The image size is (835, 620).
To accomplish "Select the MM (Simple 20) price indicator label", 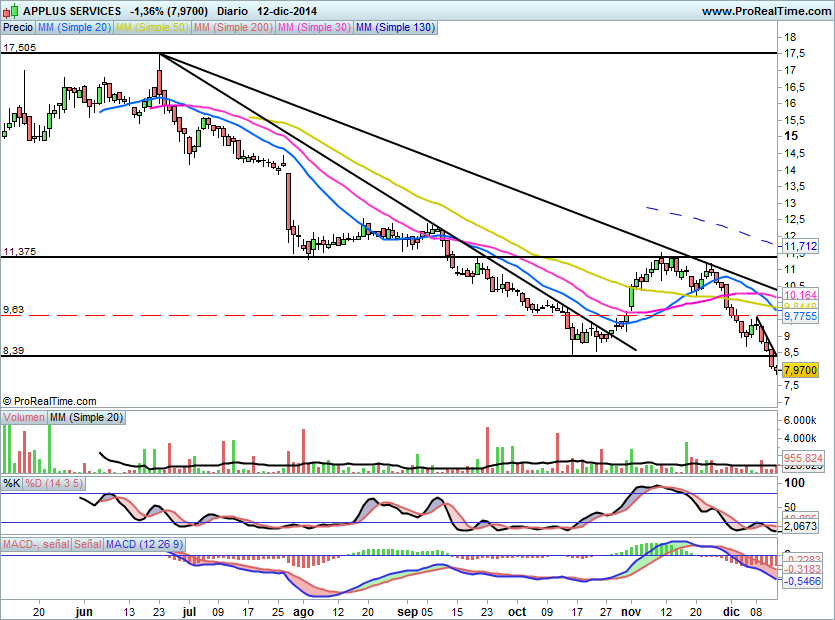I will 74,27.
